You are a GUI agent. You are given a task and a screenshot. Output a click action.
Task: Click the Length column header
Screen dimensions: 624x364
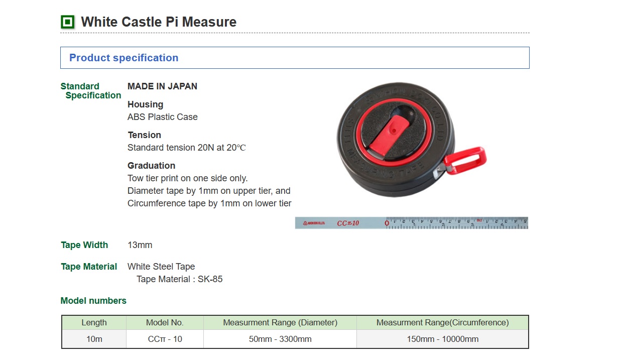coord(93,323)
